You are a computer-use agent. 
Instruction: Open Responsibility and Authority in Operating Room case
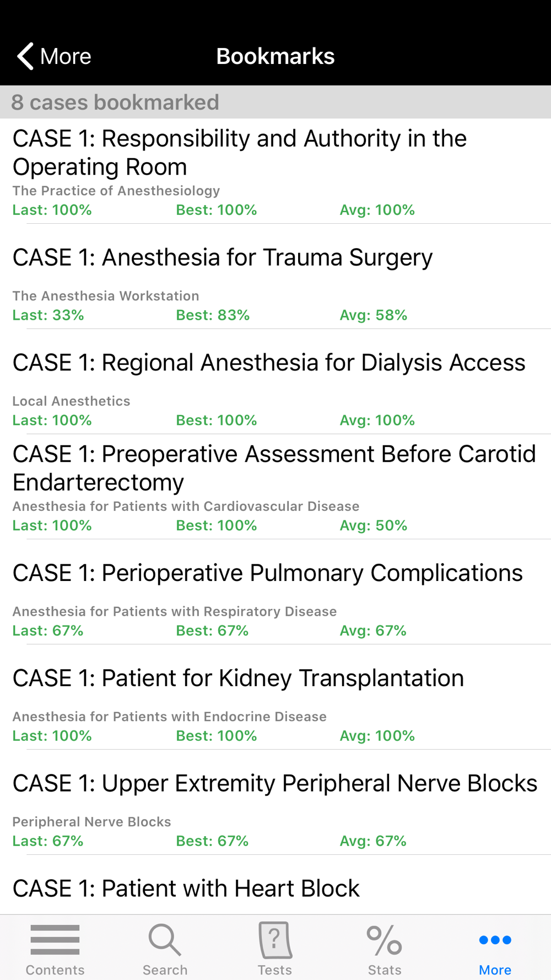240,153
